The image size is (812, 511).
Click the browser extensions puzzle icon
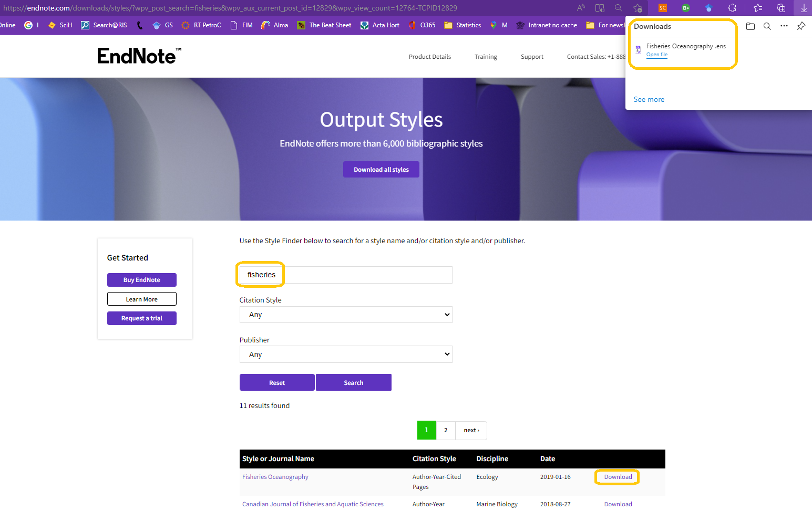point(732,8)
